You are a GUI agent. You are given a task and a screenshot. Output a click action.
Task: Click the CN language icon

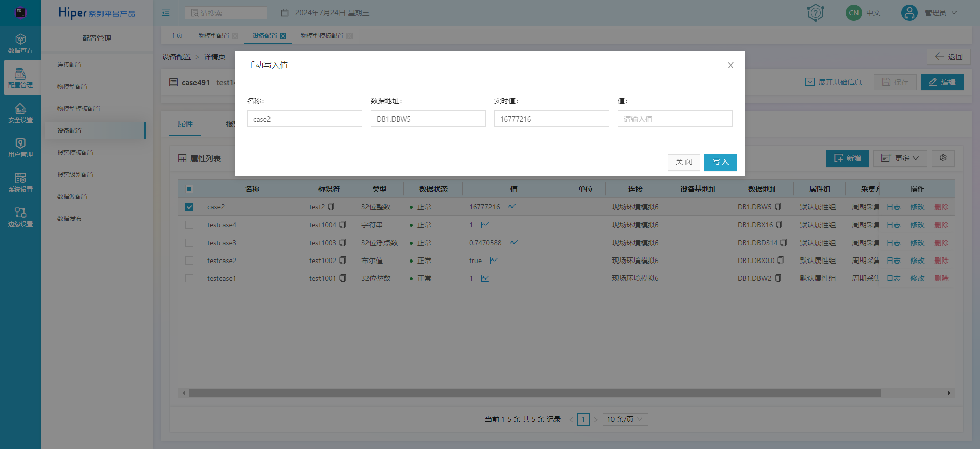click(x=853, y=13)
